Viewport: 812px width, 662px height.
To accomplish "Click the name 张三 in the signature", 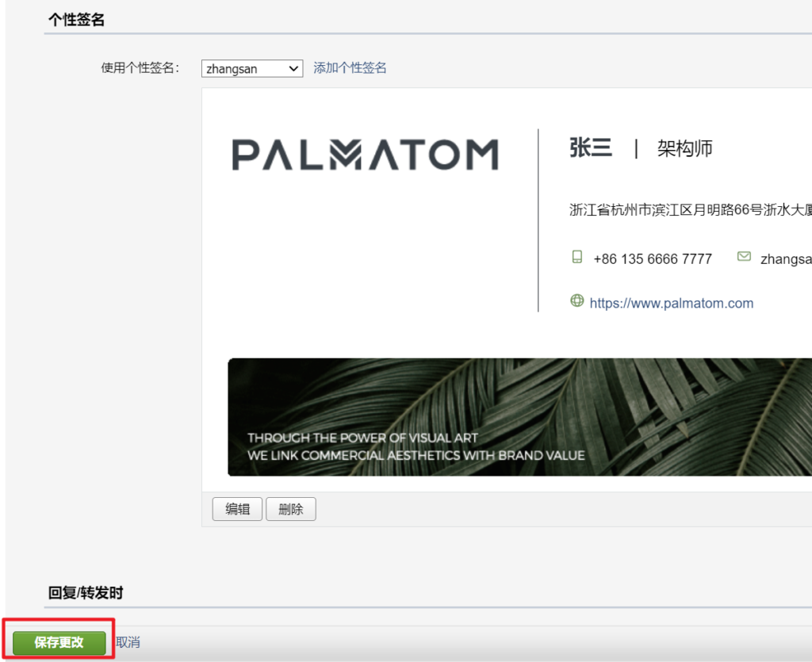I will (x=590, y=148).
